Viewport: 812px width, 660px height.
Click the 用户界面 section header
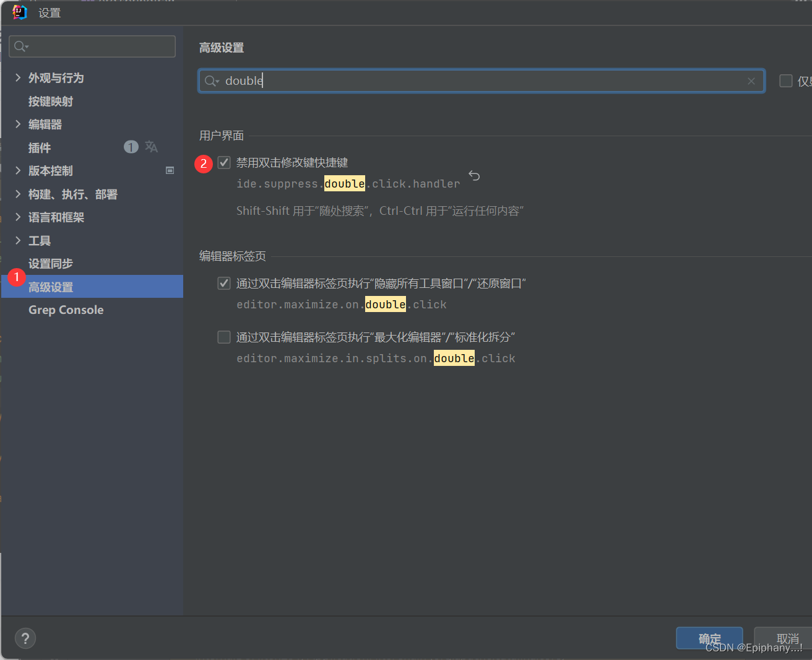222,136
